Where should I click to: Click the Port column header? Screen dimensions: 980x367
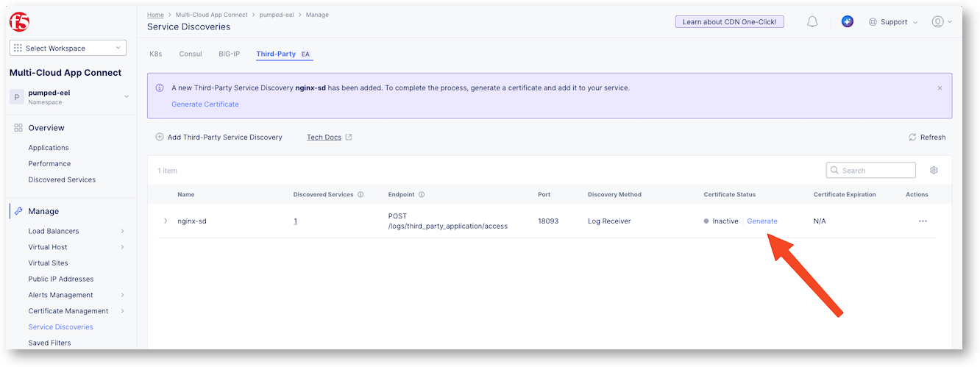(x=544, y=195)
